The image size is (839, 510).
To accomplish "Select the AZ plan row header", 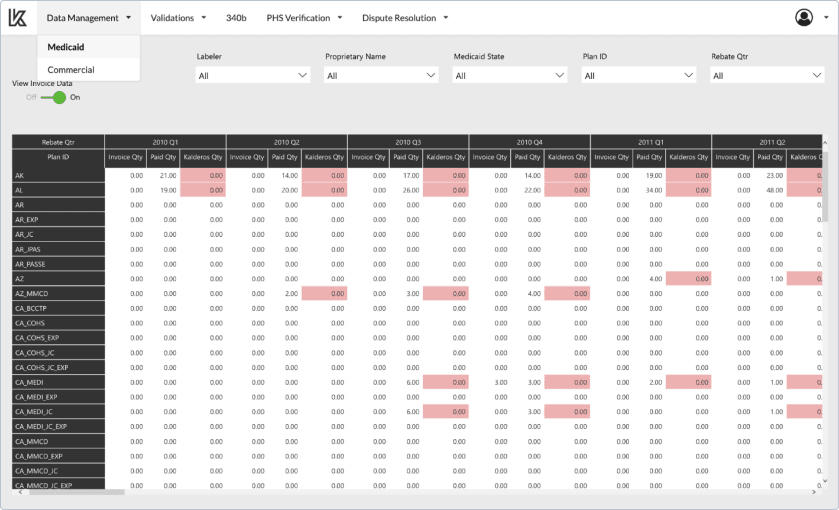I will pos(58,279).
